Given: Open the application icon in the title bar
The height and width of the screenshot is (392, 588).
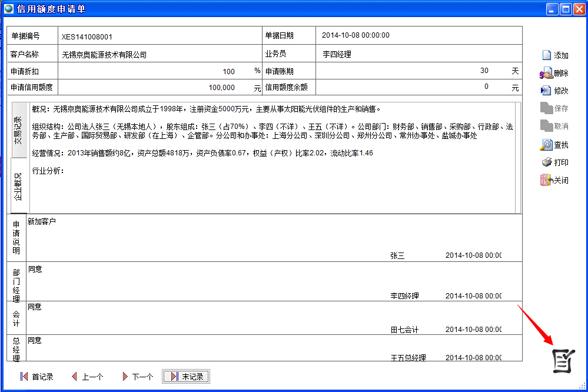Looking at the screenshot, I should [9, 9].
